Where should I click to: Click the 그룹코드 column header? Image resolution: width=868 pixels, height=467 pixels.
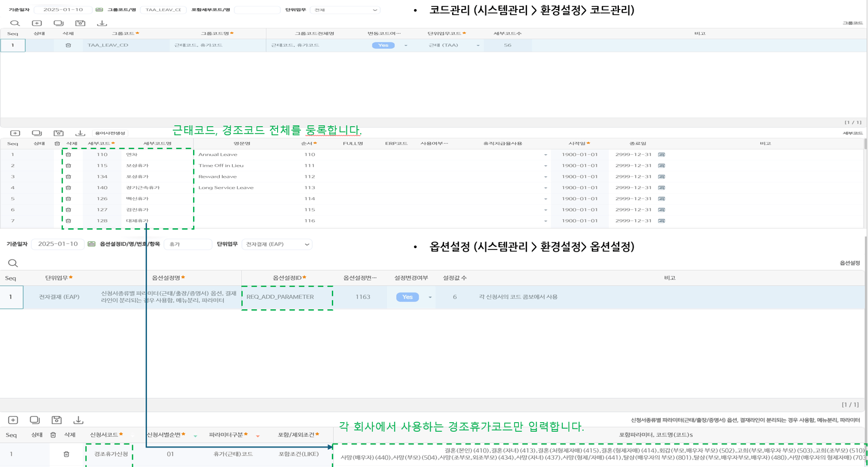125,33
